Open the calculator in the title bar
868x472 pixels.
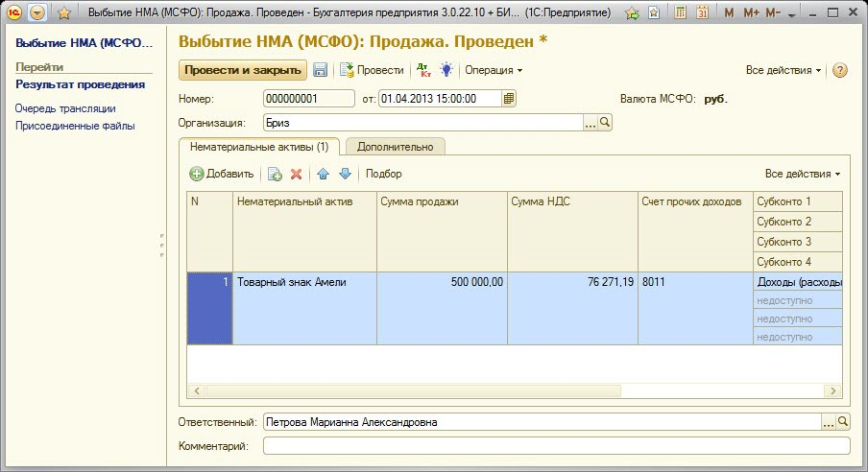point(680,13)
